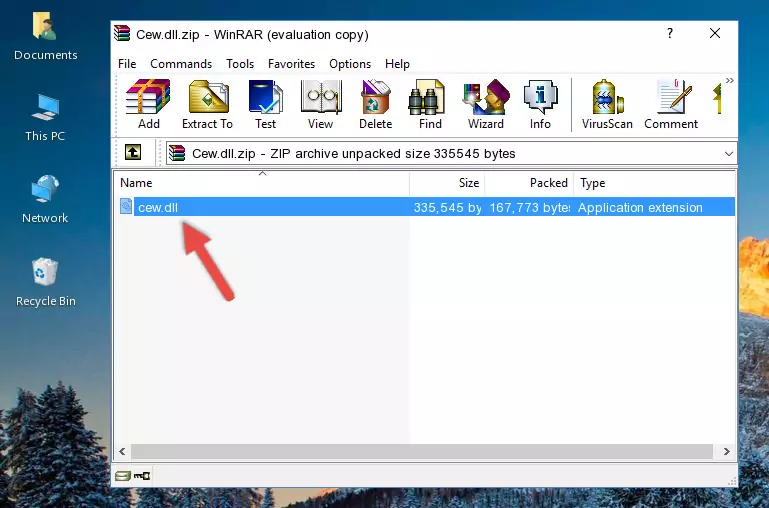
Task: Click the horizontal scrollbar left arrow
Action: point(123,451)
